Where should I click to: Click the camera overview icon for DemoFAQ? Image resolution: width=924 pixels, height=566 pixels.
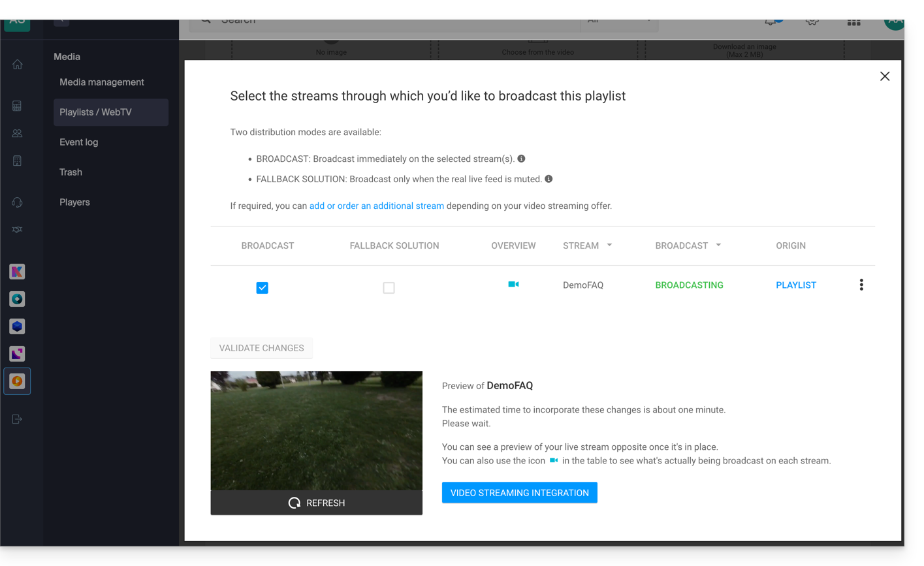(513, 285)
